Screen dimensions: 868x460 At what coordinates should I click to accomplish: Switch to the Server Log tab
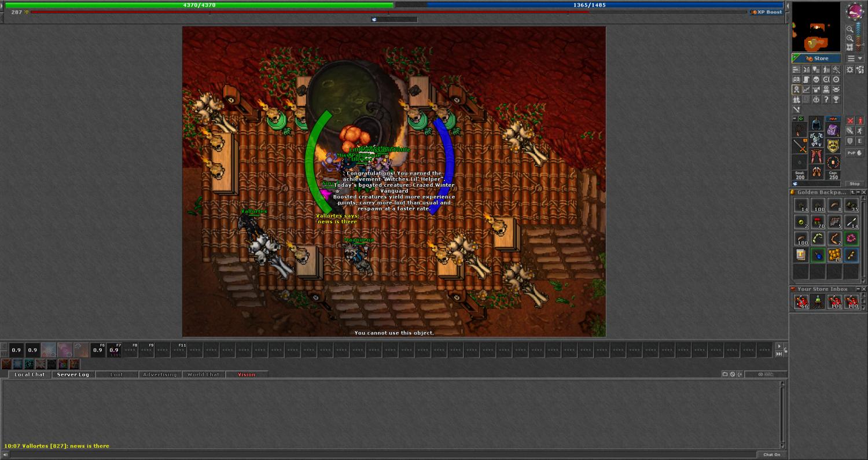[x=73, y=374]
